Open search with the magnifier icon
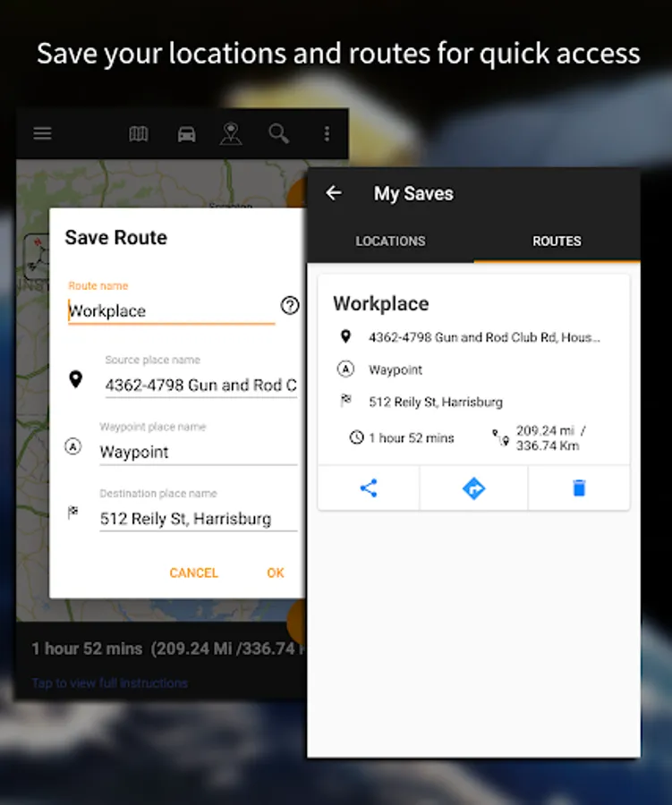The height and width of the screenshot is (805, 672). tap(278, 133)
